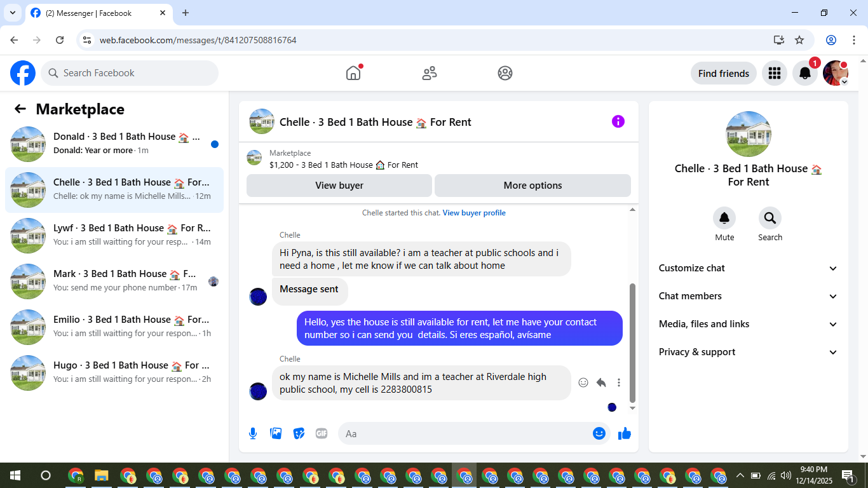Select the Messenger | Facebook browser tab
Screen dimensions: 868x488
pos(98,13)
